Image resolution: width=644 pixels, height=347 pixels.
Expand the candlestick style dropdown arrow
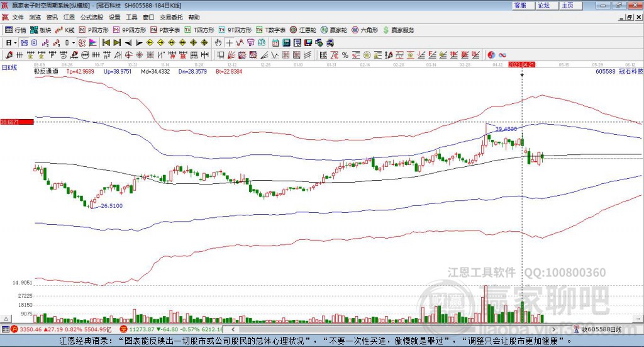click(74, 43)
